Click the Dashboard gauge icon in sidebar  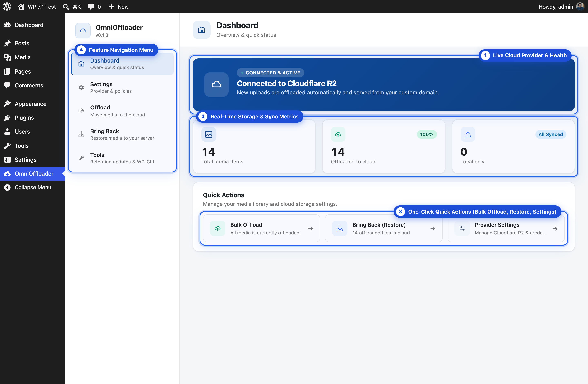(7, 25)
